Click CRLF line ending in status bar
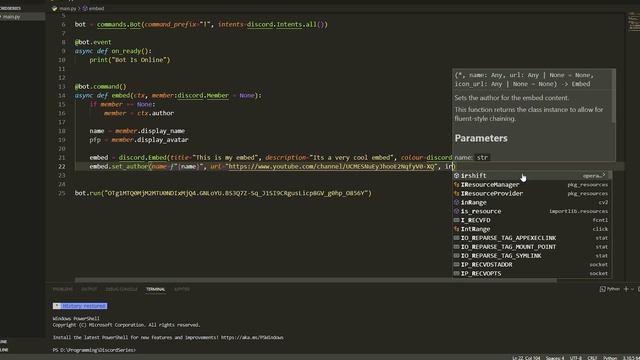 coord(592,358)
